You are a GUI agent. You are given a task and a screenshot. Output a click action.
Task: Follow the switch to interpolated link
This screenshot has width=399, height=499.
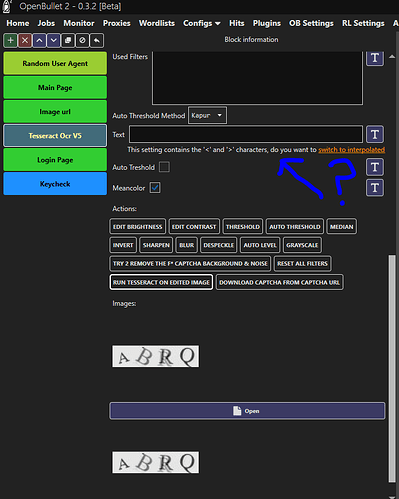pos(352,150)
